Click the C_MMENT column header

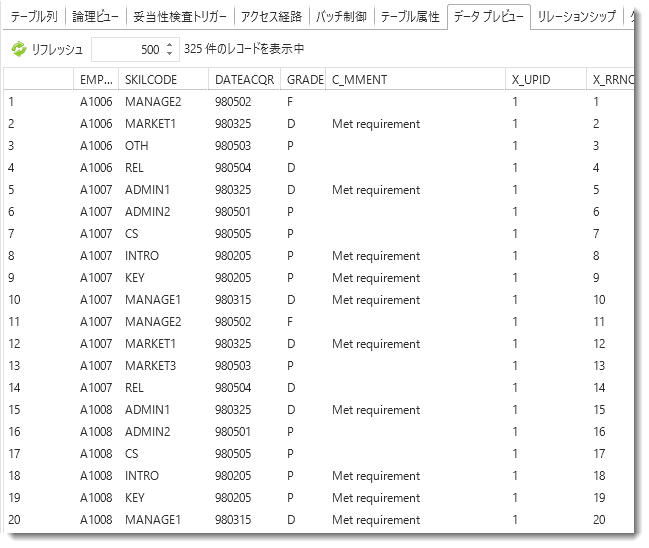coord(415,79)
